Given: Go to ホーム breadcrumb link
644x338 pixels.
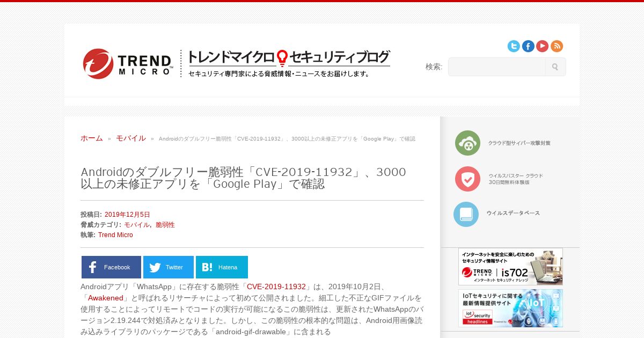Looking at the screenshot, I should click(x=92, y=138).
